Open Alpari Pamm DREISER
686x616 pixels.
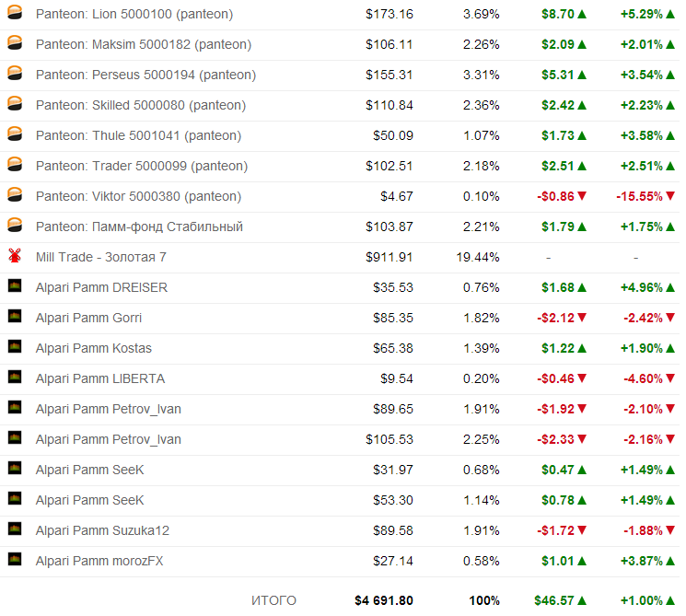coord(101,287)
